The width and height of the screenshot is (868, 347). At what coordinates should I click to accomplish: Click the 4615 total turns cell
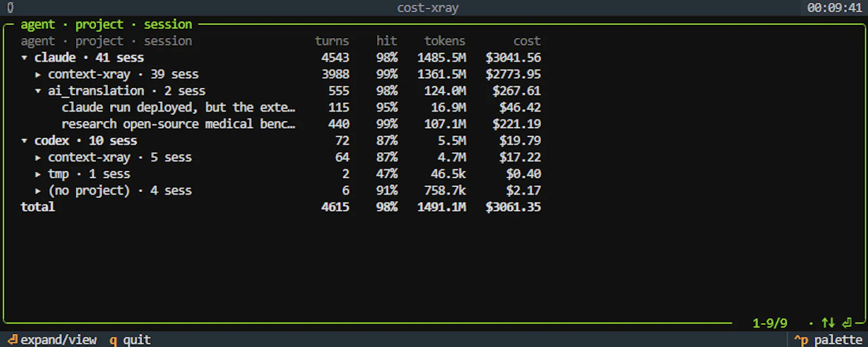tap(335, 207)
